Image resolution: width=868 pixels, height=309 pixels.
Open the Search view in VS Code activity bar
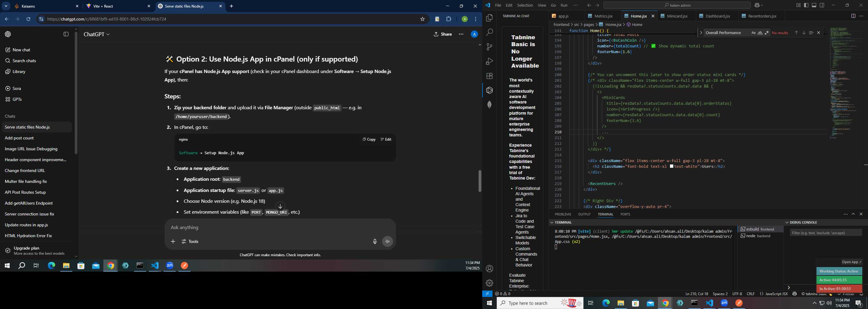(x=489, y=32)
